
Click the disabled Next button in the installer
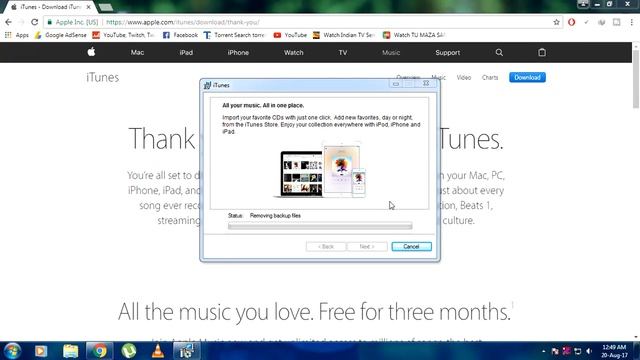[x=367, y=247]
